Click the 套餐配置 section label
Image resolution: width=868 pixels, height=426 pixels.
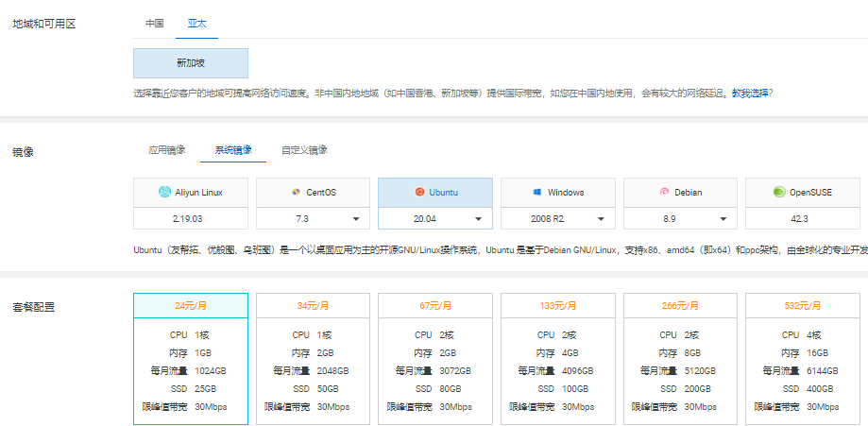(x=34, y=307)
